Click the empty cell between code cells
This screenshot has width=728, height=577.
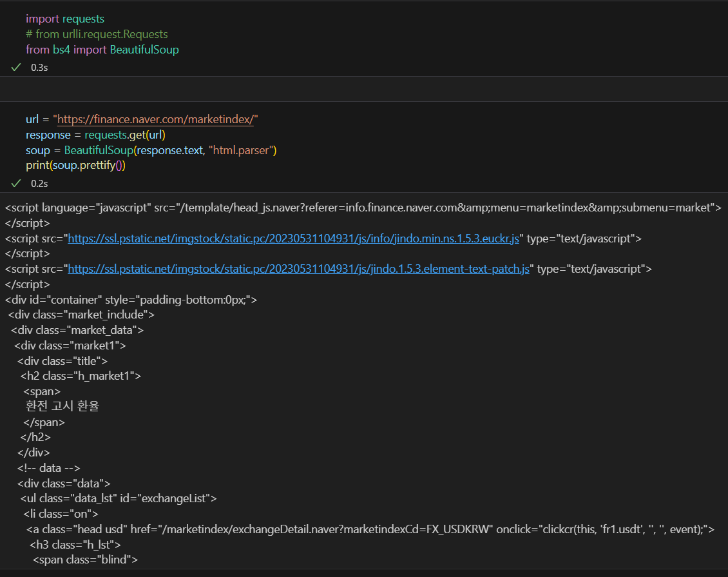click(x=364, y=89)
